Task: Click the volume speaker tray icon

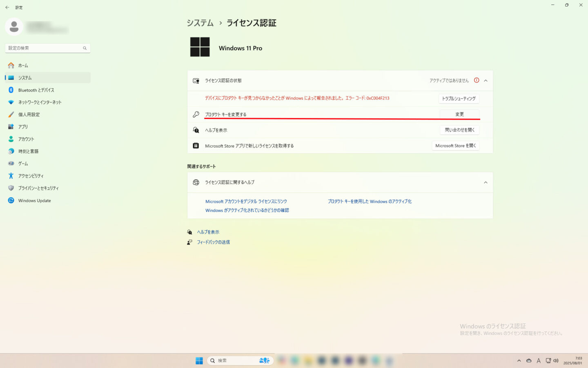Action: pos(556,361)
